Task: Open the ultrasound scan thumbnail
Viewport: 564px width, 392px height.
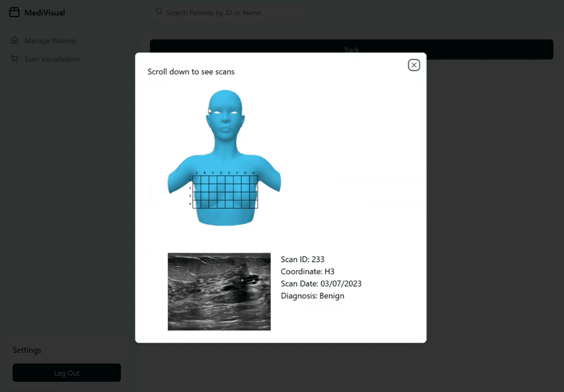Action: coord(219,292)
